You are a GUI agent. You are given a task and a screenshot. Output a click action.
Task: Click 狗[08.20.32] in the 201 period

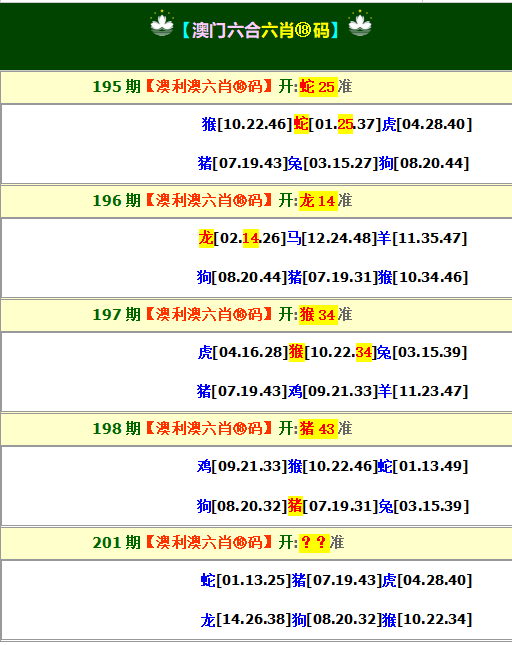(336, 619)
